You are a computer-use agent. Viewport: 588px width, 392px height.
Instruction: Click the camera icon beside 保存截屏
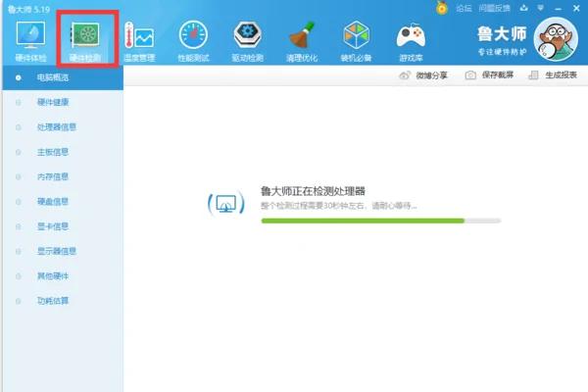470,75
